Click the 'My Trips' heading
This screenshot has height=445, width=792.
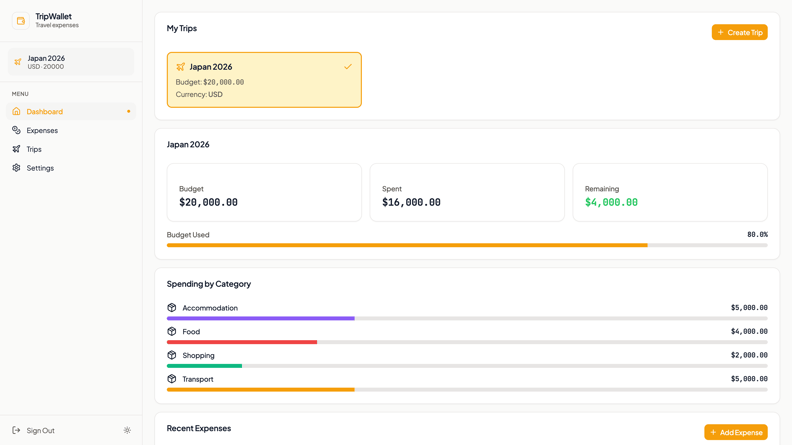[182, 28]
